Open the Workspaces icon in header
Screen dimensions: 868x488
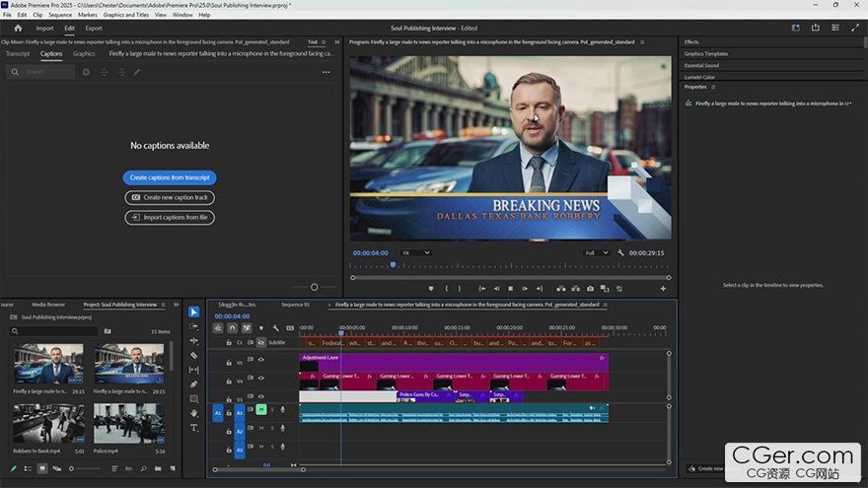click(795, 28)
